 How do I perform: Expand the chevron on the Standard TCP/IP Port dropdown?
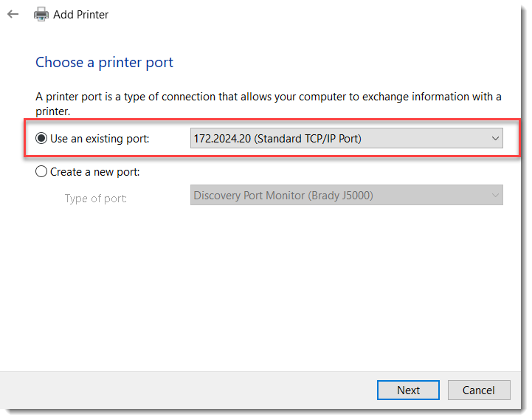pyautogui.click(x=494, y=138)
